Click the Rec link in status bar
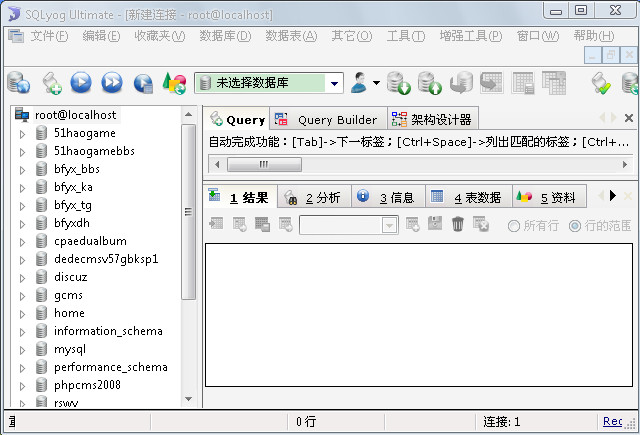 pos(612,422)
